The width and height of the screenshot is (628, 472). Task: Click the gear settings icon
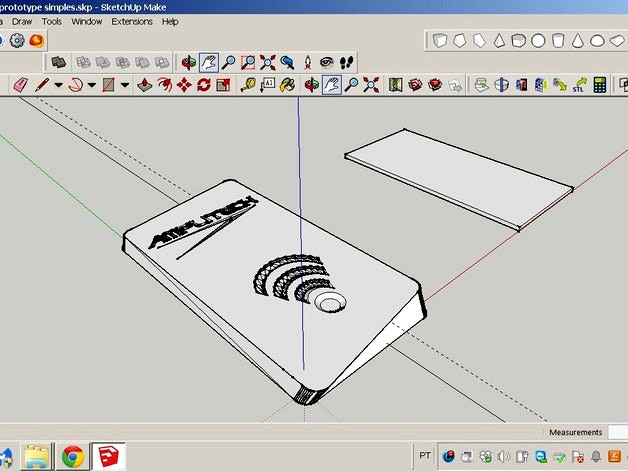click(x=17, y=40)
